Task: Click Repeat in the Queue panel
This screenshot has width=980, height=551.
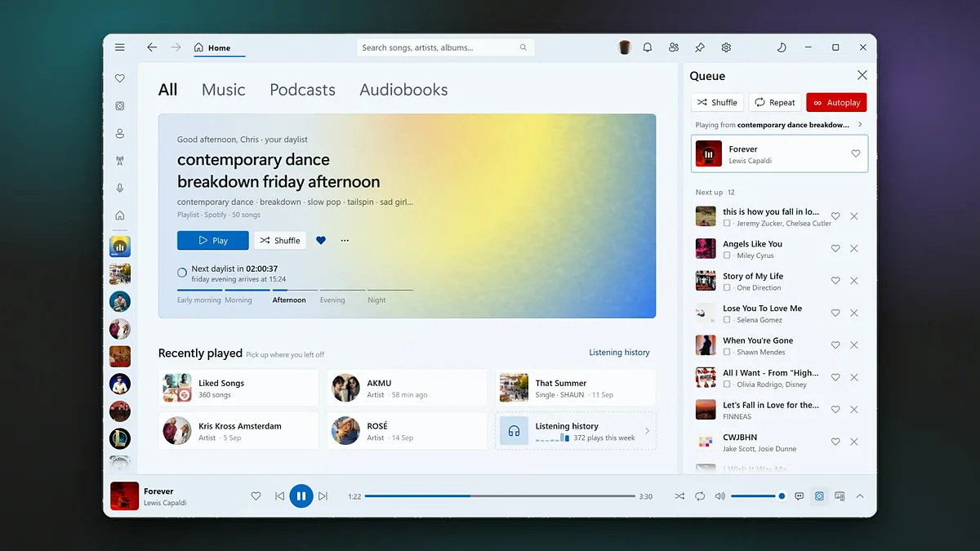Action: pos(775,102)
